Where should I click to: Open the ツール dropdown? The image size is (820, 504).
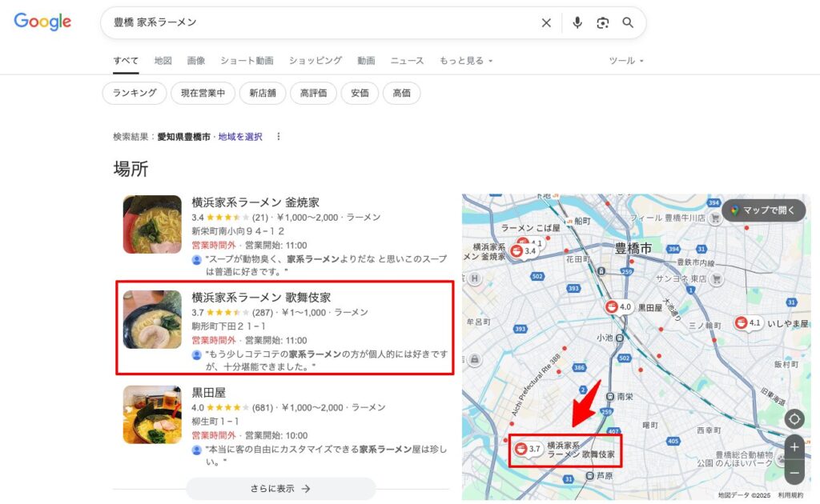pos(626,61)
